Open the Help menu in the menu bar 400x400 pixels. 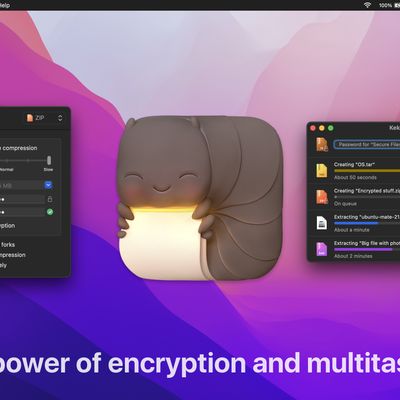(x=5, y=5)
